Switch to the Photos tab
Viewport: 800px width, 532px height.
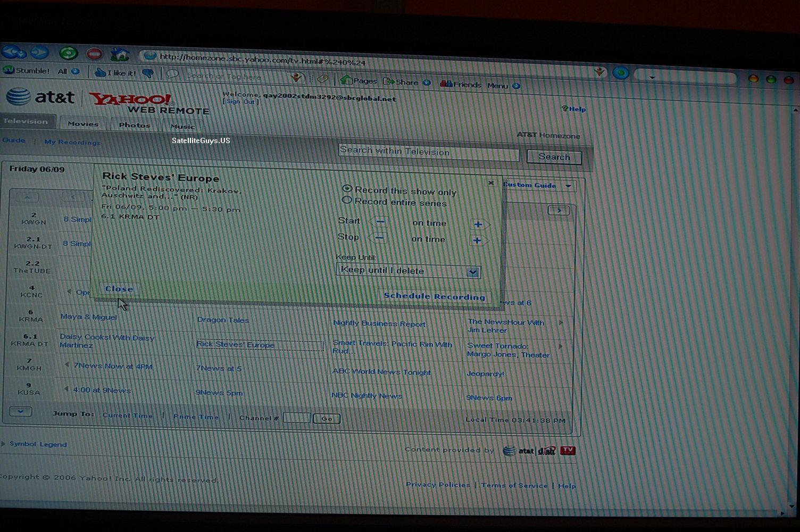[134, 125]
